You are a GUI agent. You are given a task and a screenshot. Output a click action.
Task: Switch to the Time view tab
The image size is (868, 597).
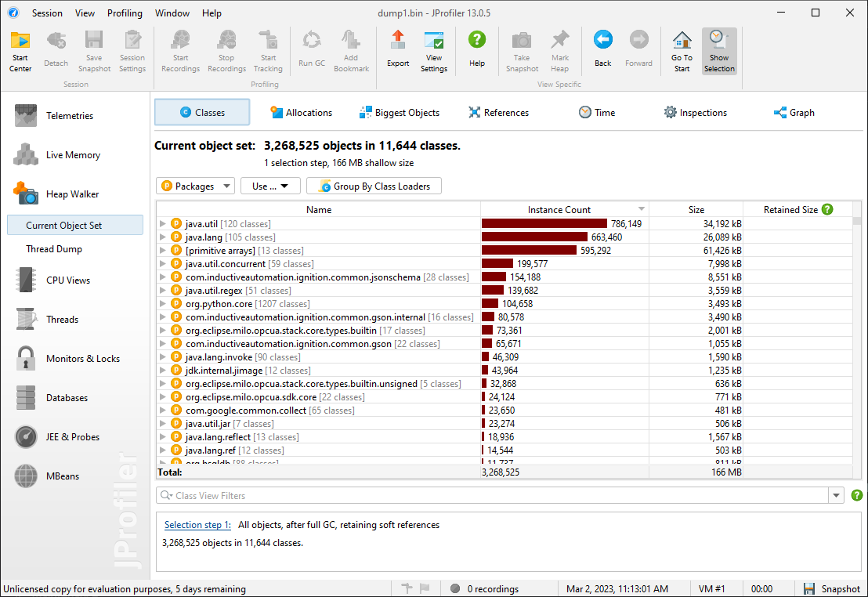coord(597,112)
